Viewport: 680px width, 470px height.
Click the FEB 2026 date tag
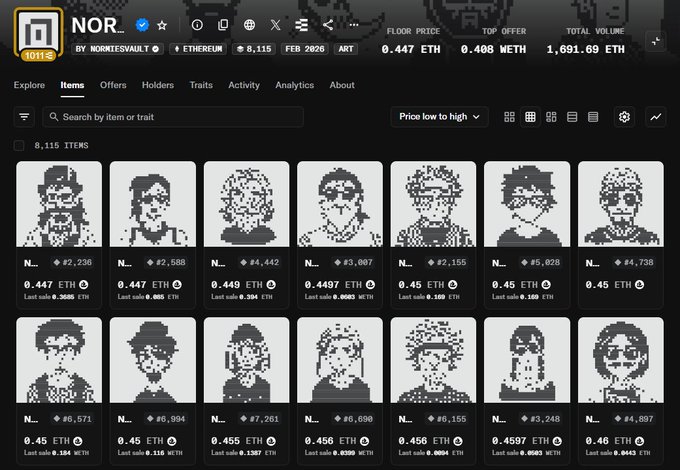tap(305, 49)
